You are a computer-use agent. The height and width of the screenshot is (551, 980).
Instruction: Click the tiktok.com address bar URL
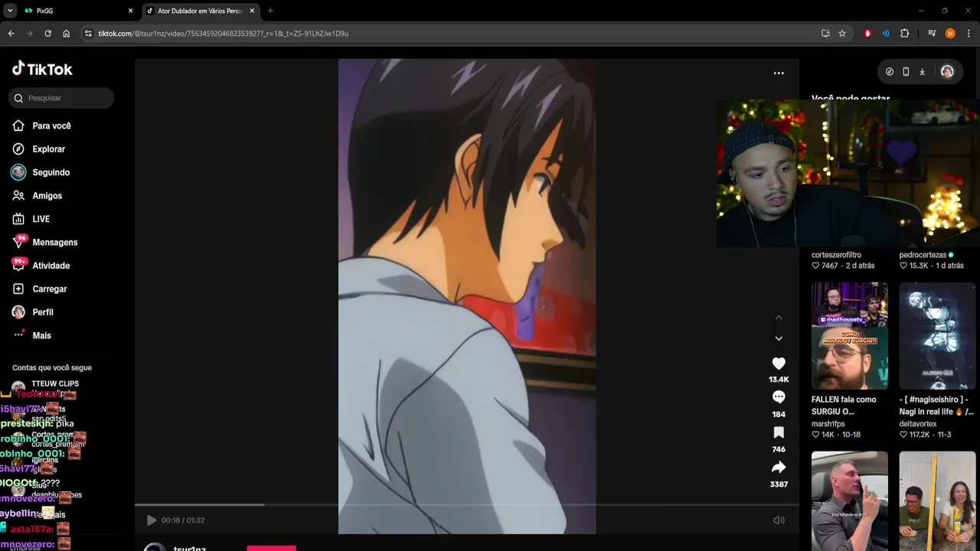[223, 34]
